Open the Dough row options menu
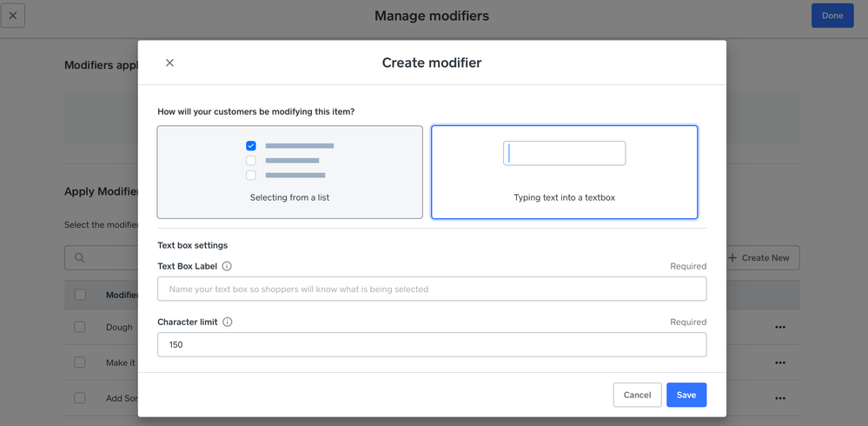The image size is (868, 426). pos(779,328)
